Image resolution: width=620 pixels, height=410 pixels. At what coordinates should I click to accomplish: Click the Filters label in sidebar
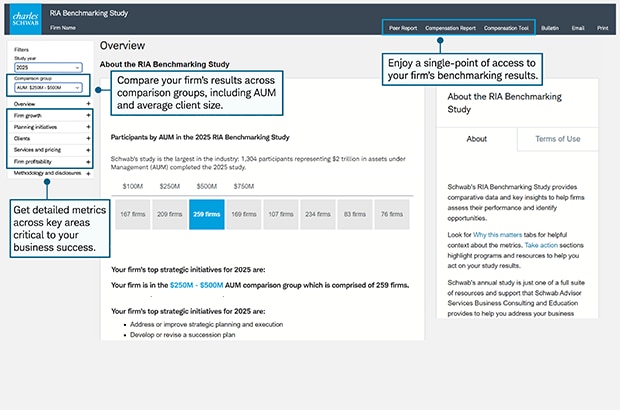(21, 49)
